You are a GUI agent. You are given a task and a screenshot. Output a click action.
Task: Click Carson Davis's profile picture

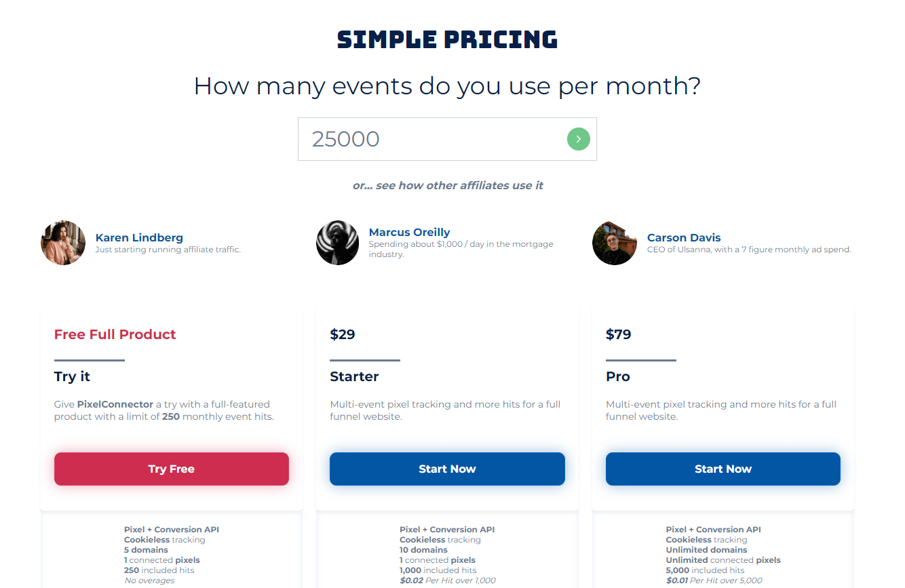coord(614,243)
